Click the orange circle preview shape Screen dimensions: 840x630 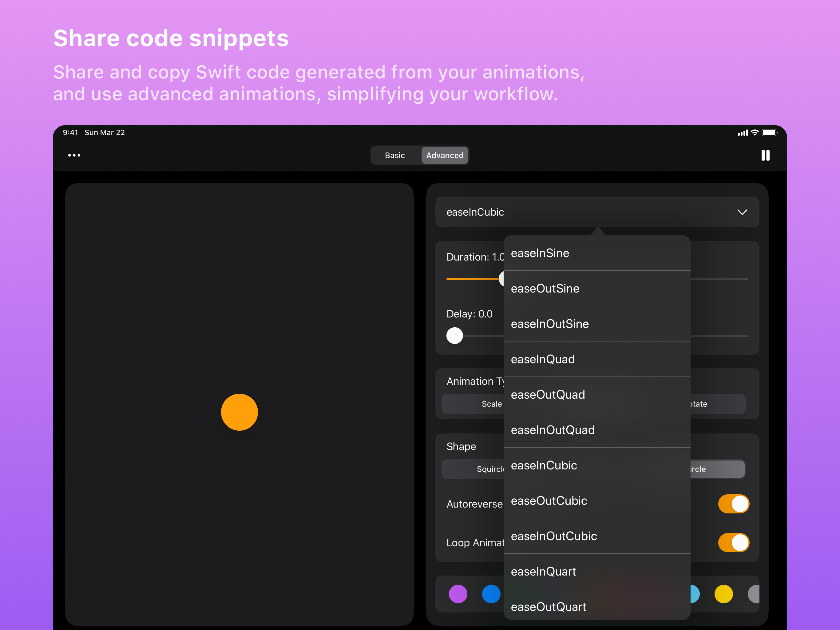[239, 412]
